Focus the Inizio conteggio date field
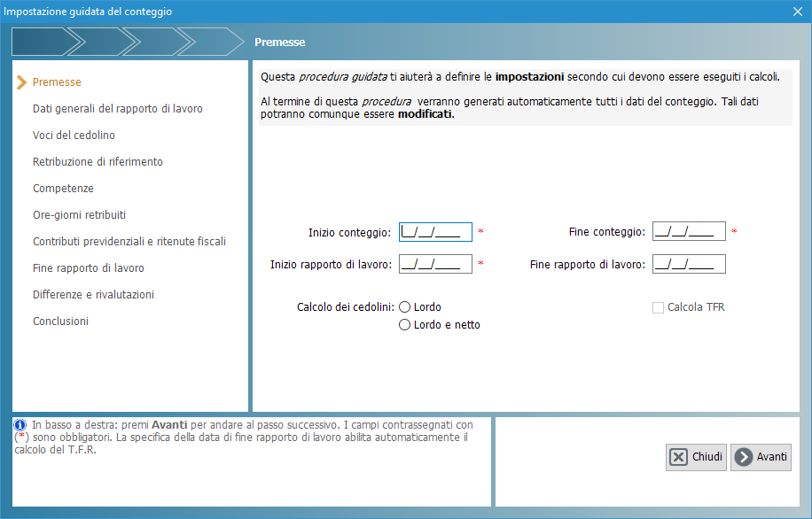Screen dimensions: 812x519 point(435,232)
